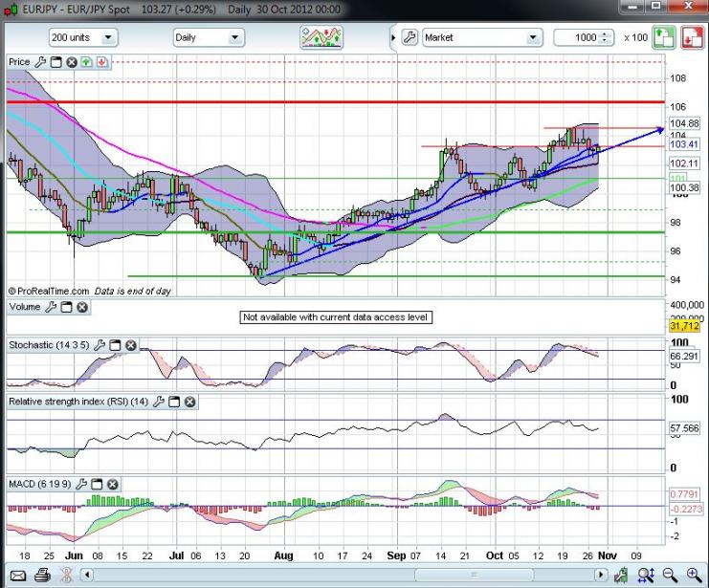
Task: Click the 1000 quantity input field
Action: click(x=577, y=37)
